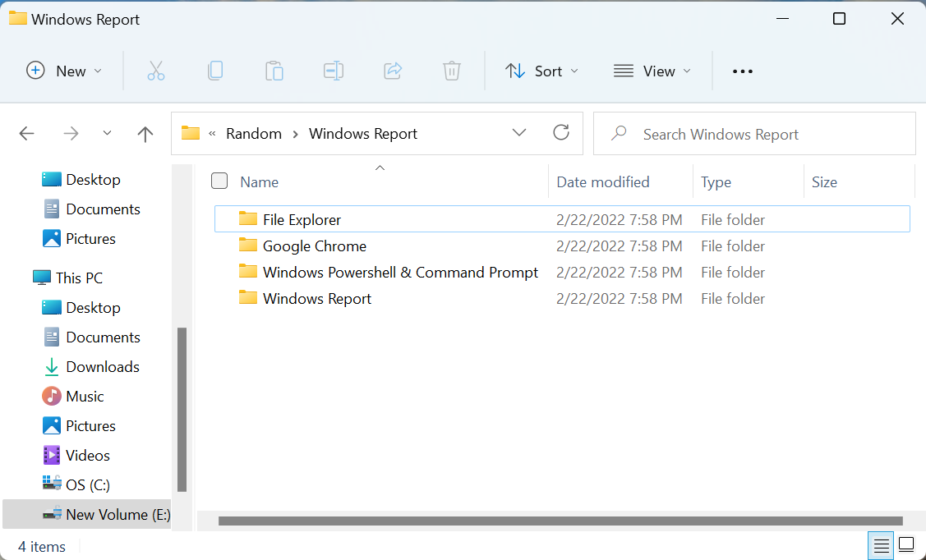Open the View menu
Viewport: 926px width, 560px height.
point(652,71)
